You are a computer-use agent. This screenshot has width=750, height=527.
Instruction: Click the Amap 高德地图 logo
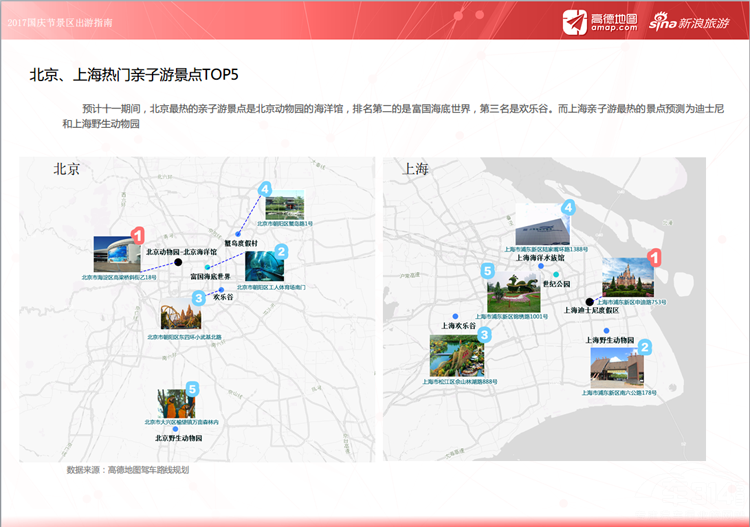(599, 21)
